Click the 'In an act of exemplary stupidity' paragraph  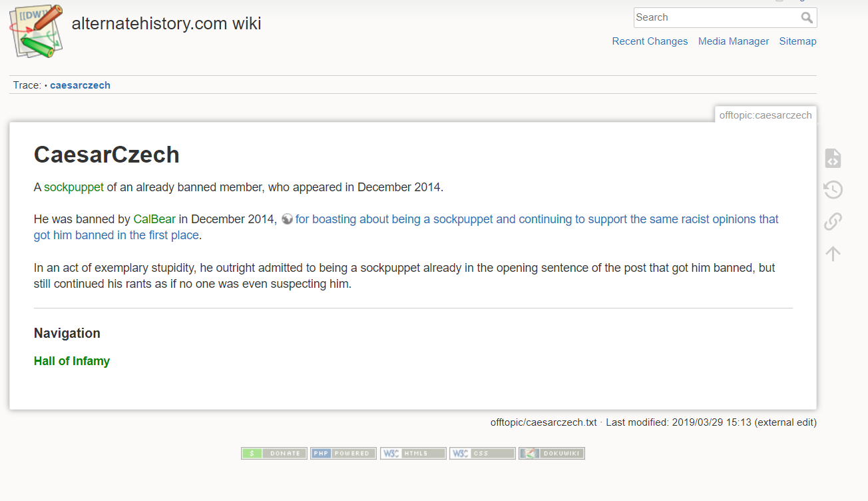tap(405, 276)
